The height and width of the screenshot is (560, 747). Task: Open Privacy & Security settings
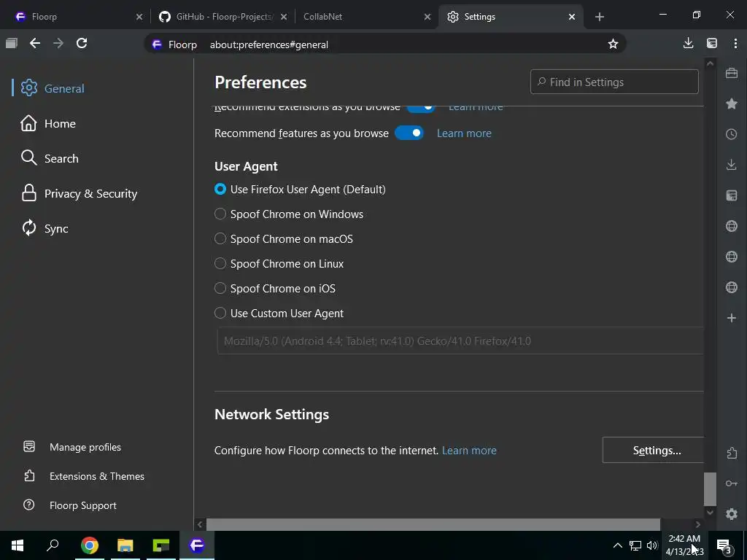[79, 194]
